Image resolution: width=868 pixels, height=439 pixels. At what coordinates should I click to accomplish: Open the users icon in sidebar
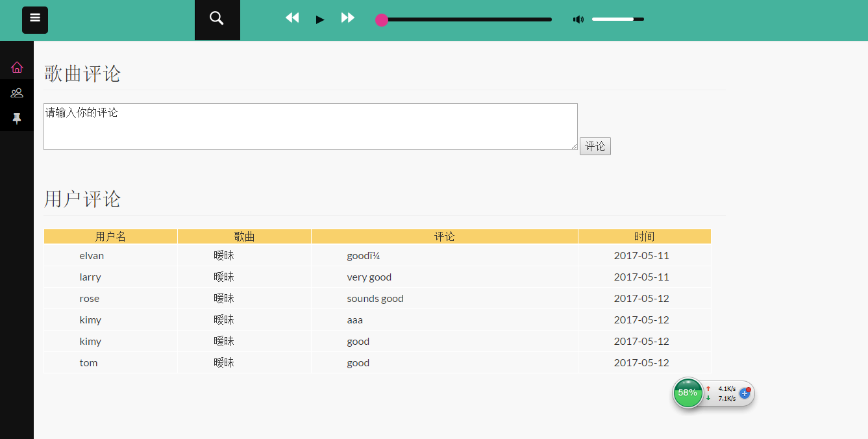(x=17, y=93)
